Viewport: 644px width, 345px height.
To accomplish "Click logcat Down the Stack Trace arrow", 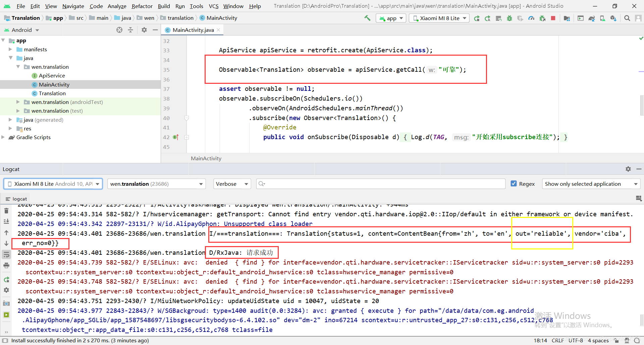I will coord(6,243).
